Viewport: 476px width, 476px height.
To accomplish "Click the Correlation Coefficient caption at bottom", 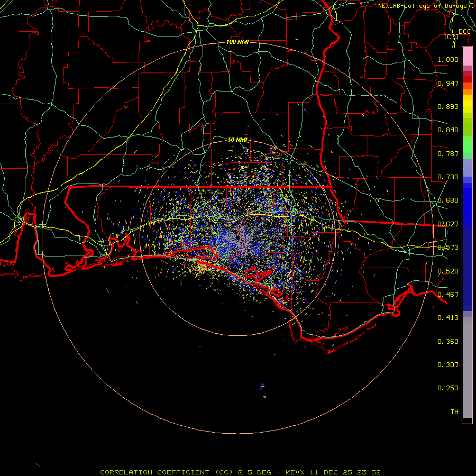I will point(240,472).
